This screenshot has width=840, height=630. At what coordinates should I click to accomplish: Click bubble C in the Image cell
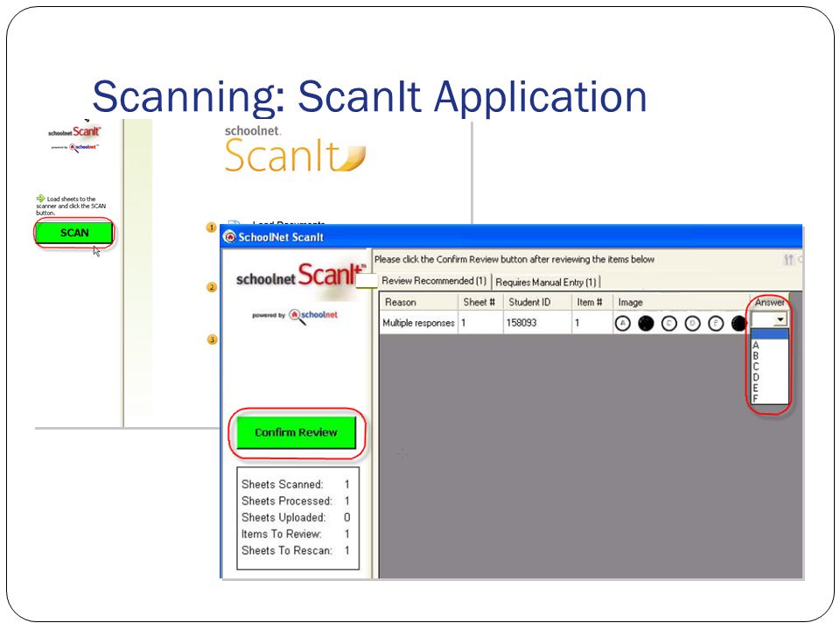click(x=669, y=323)
